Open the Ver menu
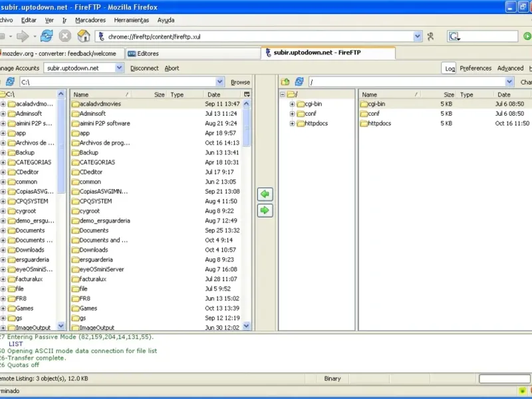 pyautogui.click(x=49, y=20)
